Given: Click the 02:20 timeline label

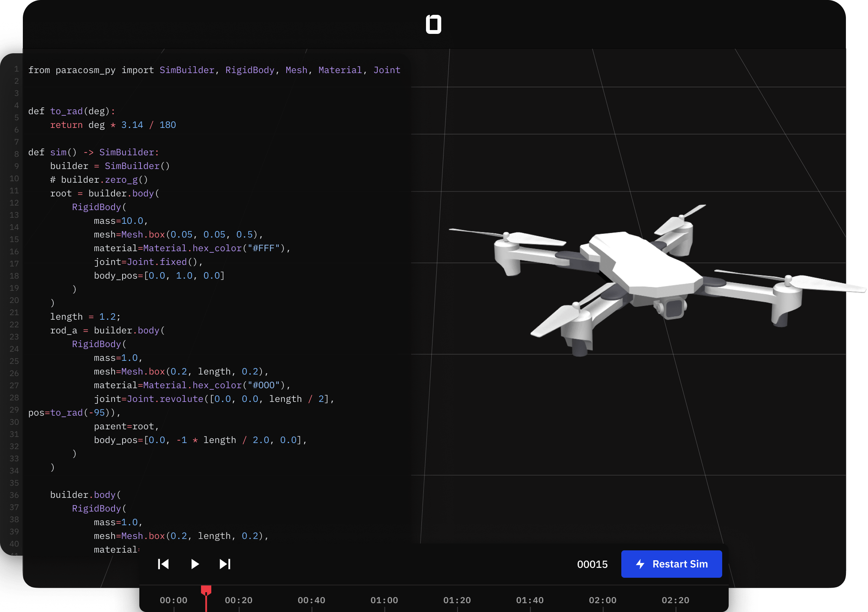Looking at the screenshot, I should pyautogui.click(x=675, y=600).
